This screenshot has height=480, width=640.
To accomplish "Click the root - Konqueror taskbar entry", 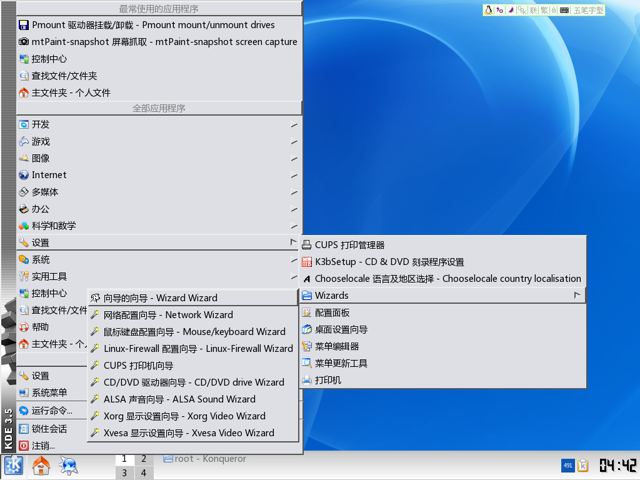I will pyautogui.click(x=205, y=459).
